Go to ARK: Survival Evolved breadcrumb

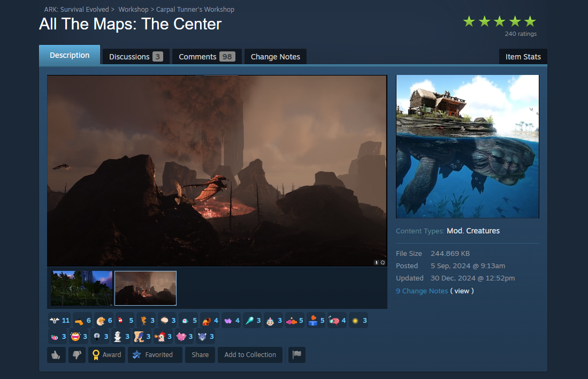[x=77, y=10]
